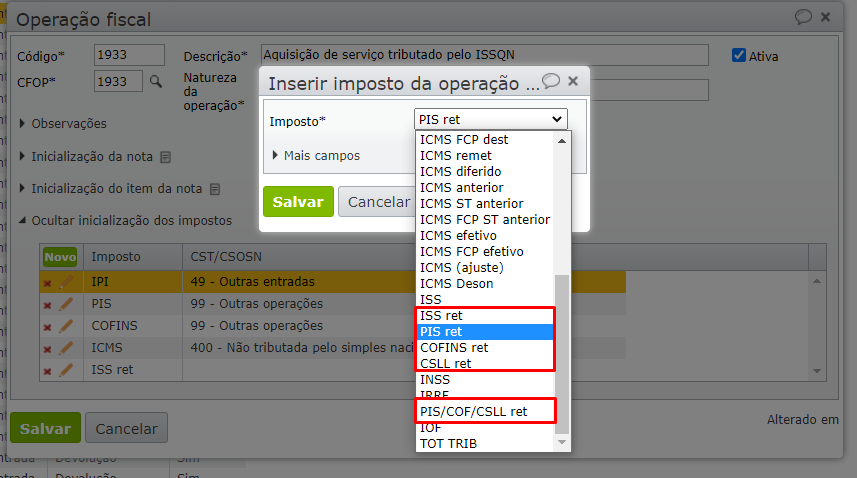Select ICMS efetivo option
Image resolution: width=857 pixels, height=478 pixels.
[485, 235]
